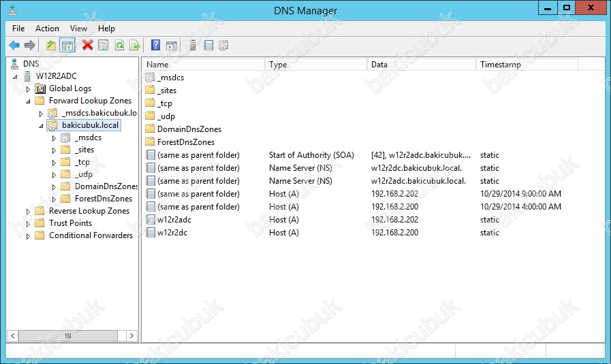Select the _sites folder icon in list
This screenshot has width=611, height=364.
[150, 90]
